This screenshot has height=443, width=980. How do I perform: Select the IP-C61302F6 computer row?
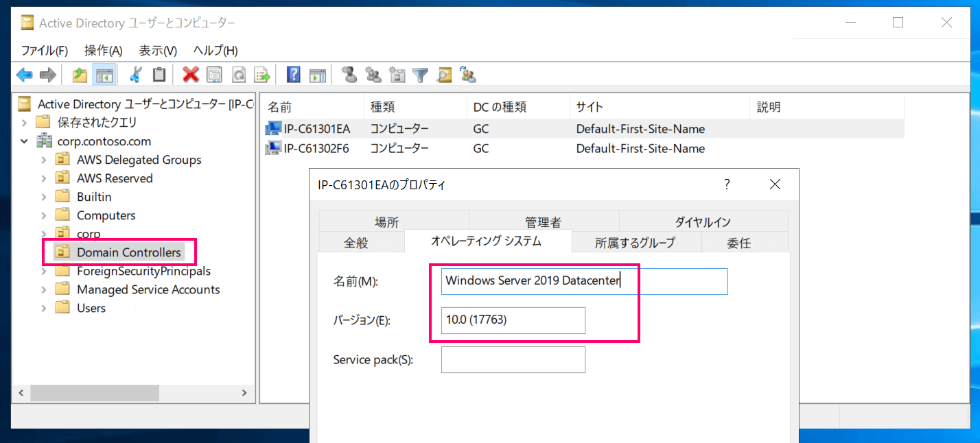coord(584,148)
